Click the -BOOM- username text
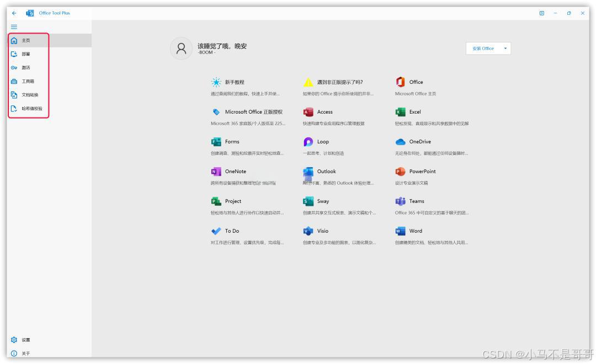This screenshot has height=364, width=596. coord(207,52)
